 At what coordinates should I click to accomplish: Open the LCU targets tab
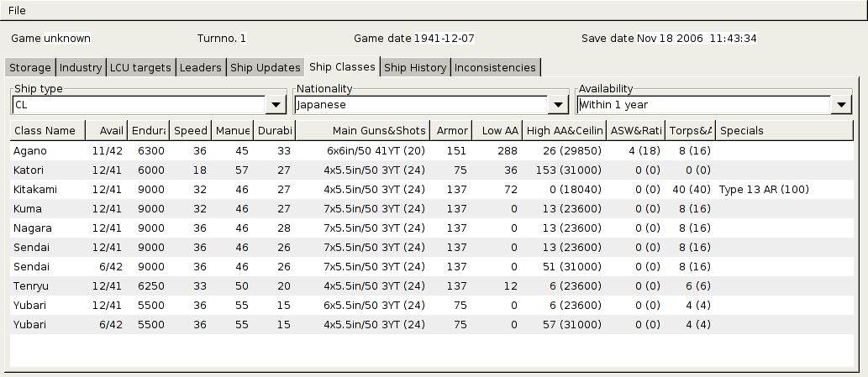(x=140, y=67)
